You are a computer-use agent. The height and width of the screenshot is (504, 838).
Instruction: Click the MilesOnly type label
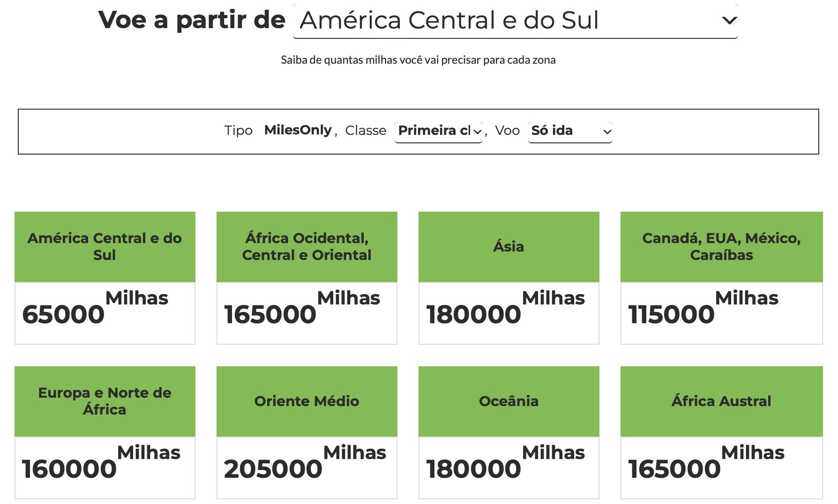(x=298, y=130)
